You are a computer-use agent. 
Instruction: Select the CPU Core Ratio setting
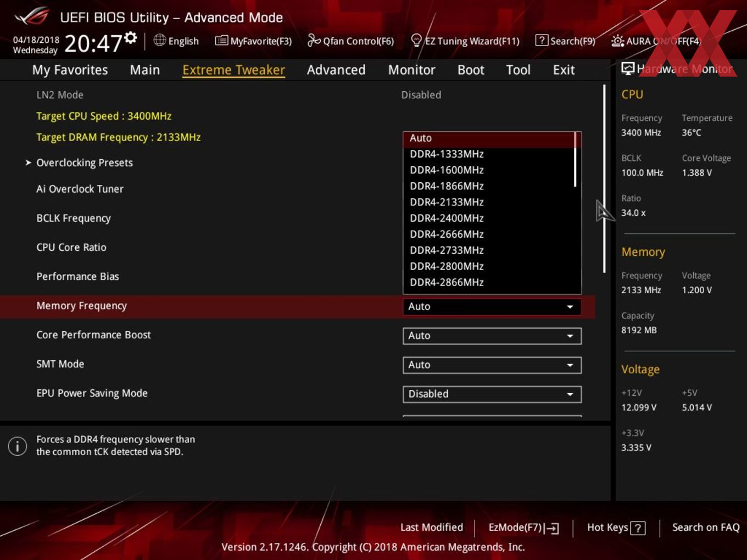tap(71, 247)
